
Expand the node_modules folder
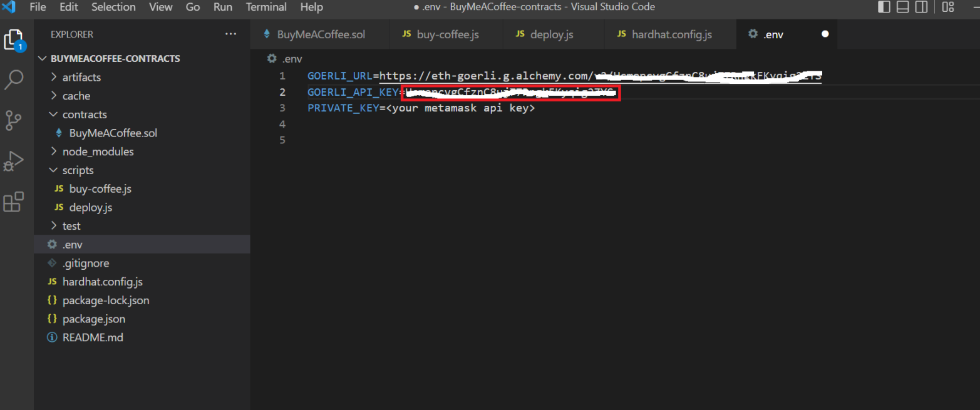coord(98,151)
